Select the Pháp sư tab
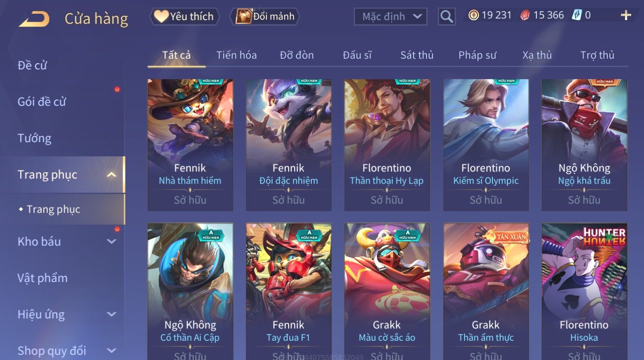Image resolution: width=644 pixels, height=360 pixels. point(477,55)
